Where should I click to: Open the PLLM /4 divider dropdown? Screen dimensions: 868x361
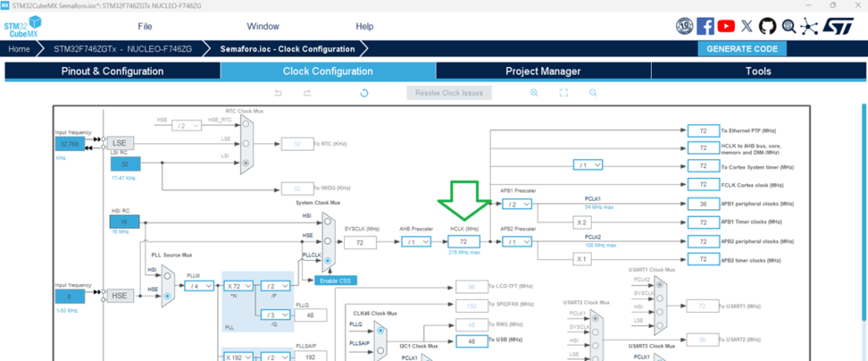click(199, 286)
